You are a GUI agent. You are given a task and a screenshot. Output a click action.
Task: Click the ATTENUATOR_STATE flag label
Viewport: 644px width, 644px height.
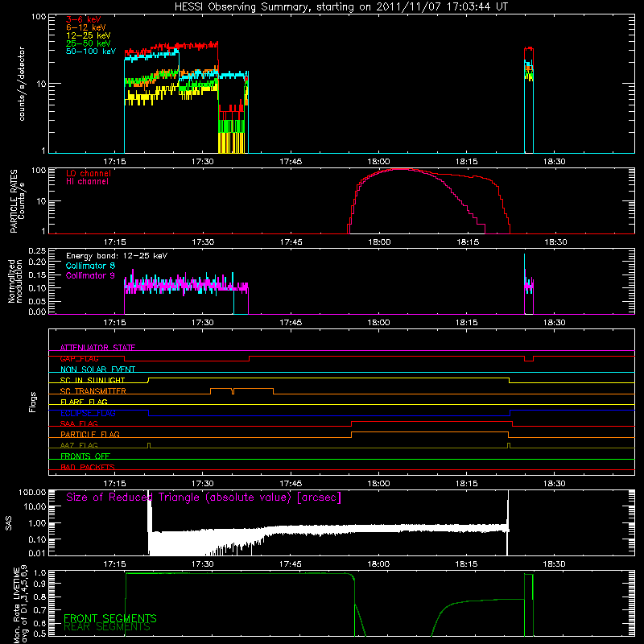(97, 348)
